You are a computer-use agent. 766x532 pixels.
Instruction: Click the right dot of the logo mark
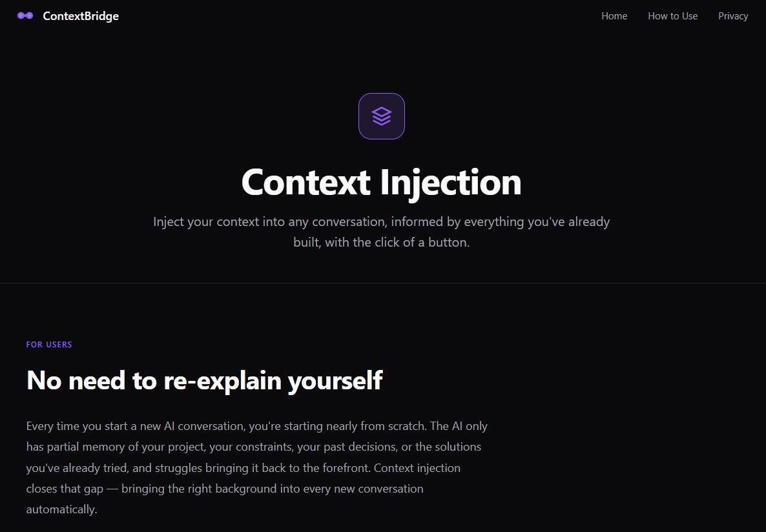[28, 15]
